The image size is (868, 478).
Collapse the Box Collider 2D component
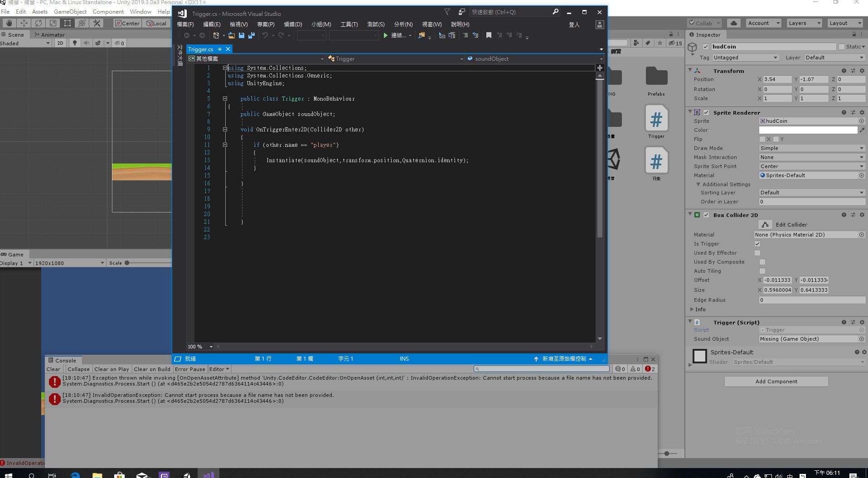click(690, 214)
